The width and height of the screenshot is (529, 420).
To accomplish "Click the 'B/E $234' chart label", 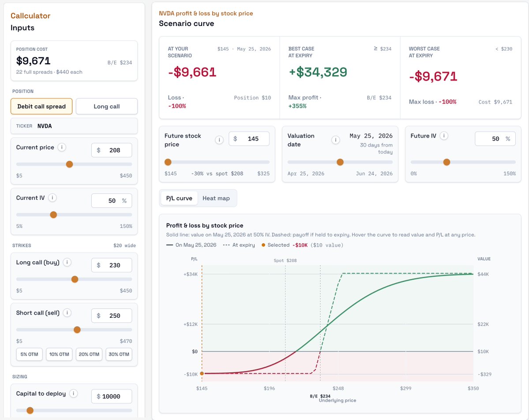I will 320,396.
